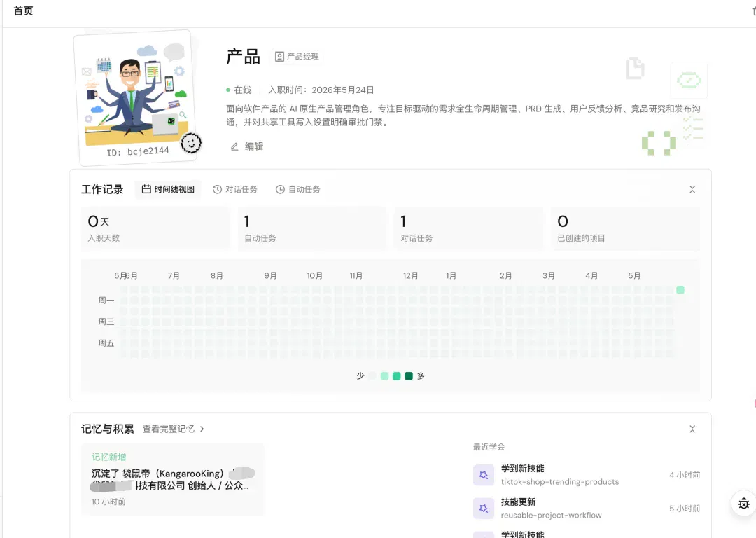The height and width of the screenshot is (538, 756).
Task: Click the 最近学会 heading
Action: (489, 447)
